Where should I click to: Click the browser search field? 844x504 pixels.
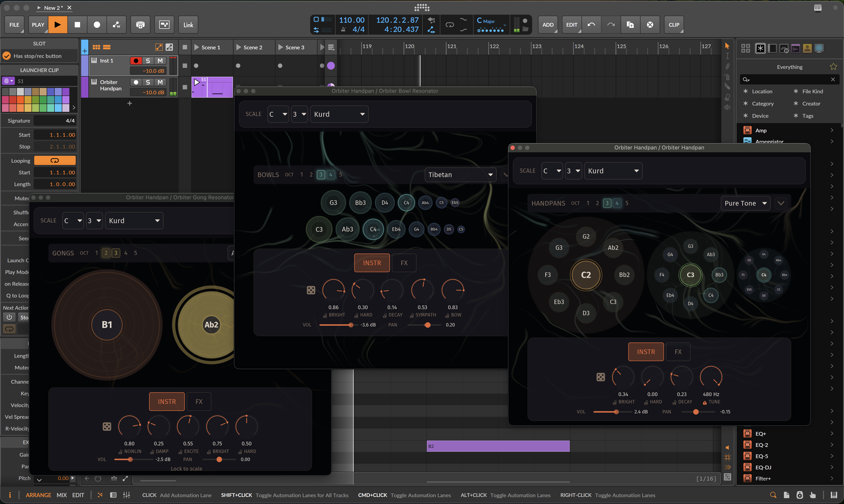pyautogui.click(x=790, y=79)
